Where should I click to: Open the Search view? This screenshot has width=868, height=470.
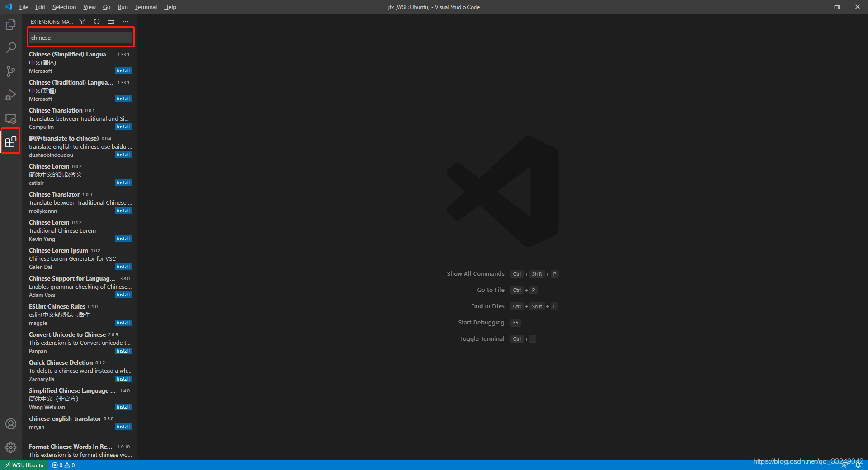(x=11, y=48)
